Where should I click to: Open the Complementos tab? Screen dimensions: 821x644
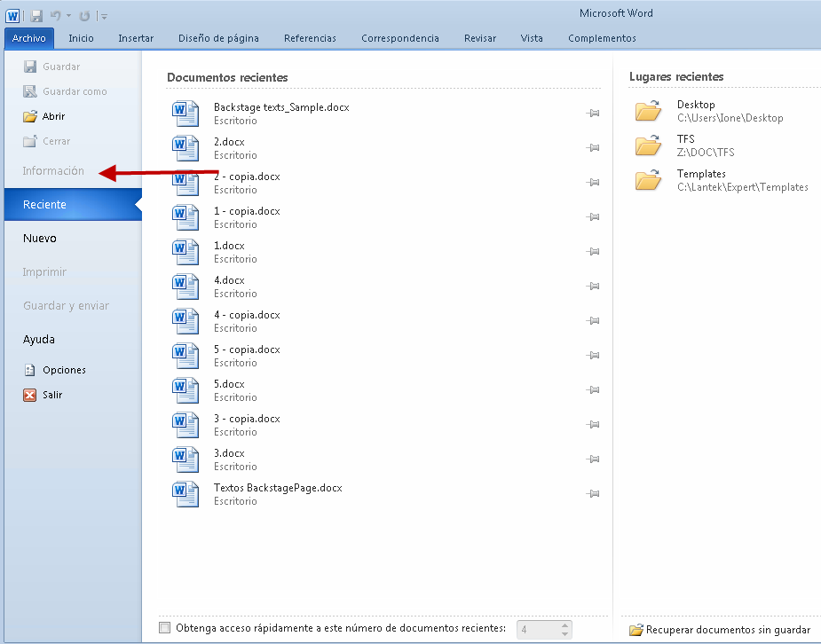point(602,38)
